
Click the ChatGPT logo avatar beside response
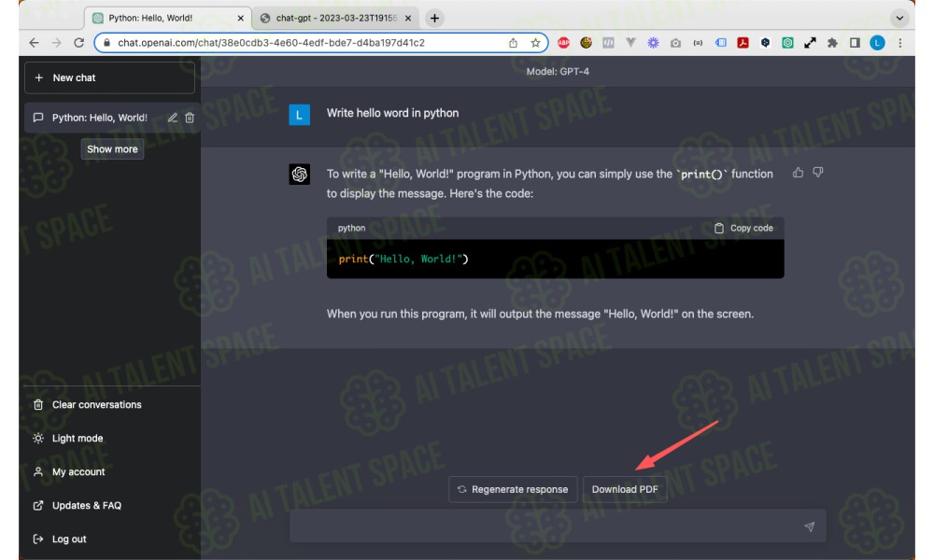click(x=299, y=175)
